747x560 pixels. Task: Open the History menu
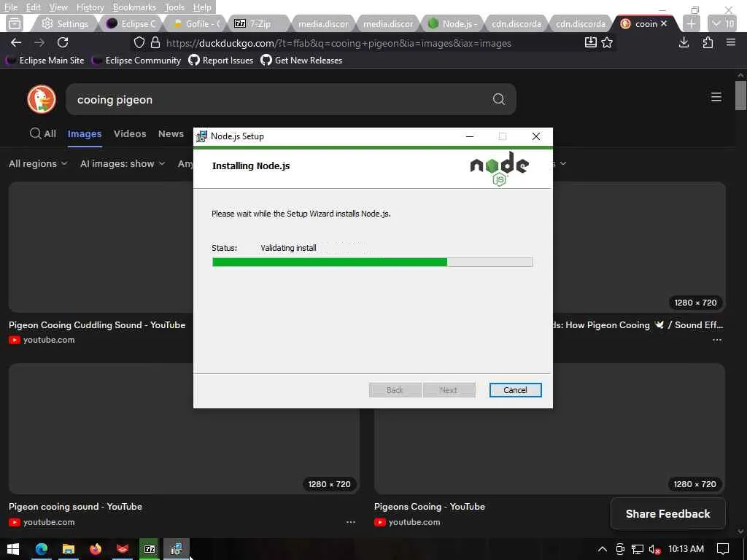click(x=90, y=7)
